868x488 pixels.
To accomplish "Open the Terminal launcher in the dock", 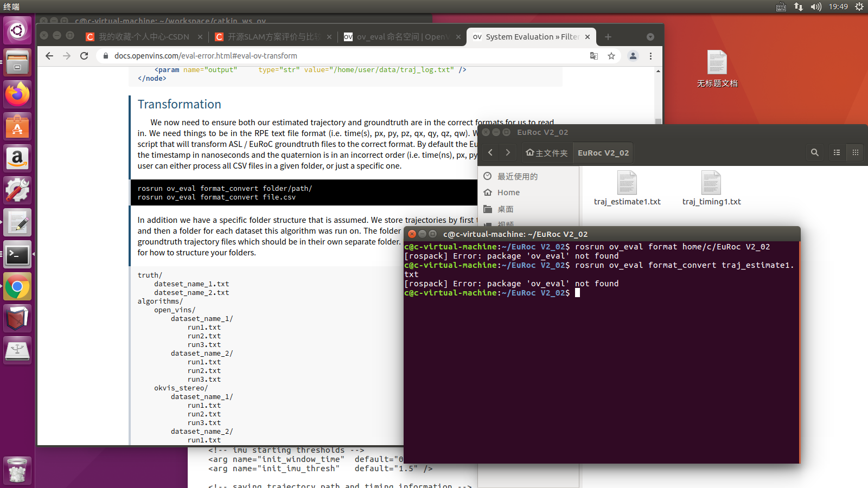I will click(17, 254).
